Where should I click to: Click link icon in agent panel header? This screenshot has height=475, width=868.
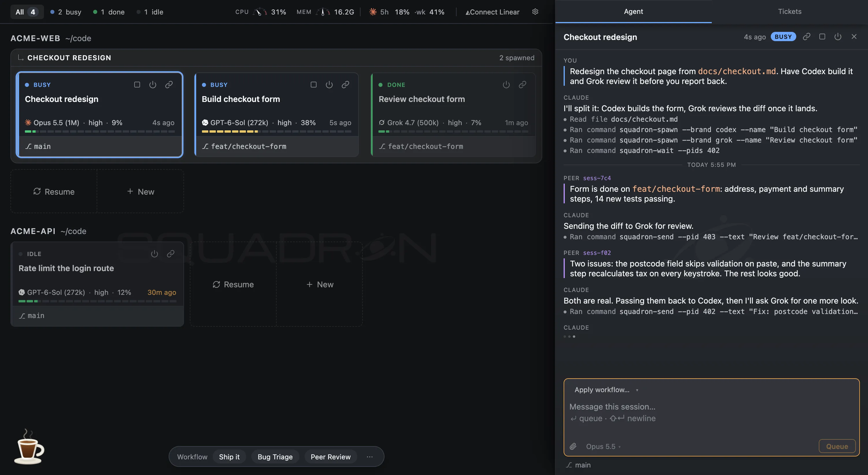click(x=806, y=37)
